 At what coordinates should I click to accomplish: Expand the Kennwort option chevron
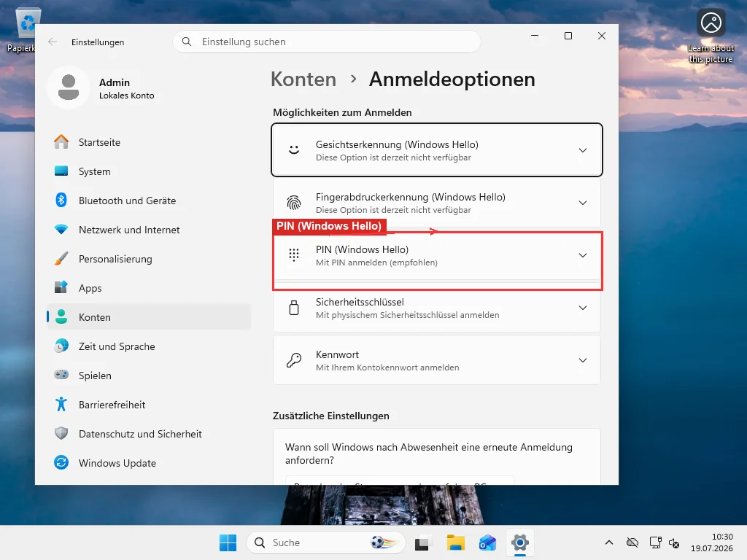(x=582, y=360)
